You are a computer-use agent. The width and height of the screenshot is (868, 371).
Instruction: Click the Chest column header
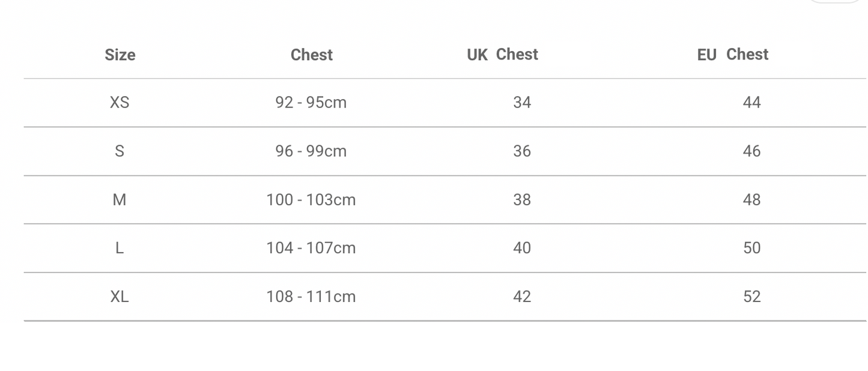pyautogui.click(x=311, y=55)
